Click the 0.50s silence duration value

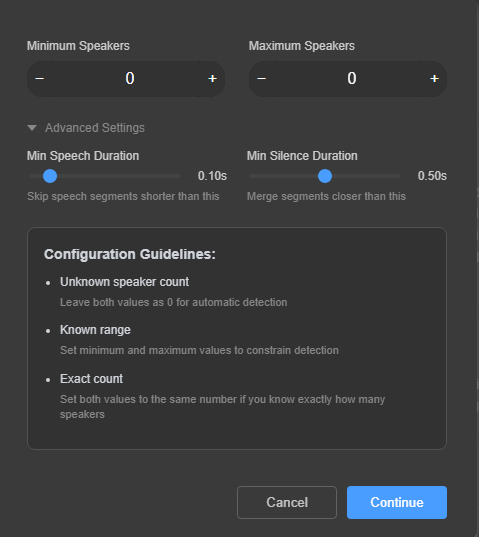click(432, 176)
